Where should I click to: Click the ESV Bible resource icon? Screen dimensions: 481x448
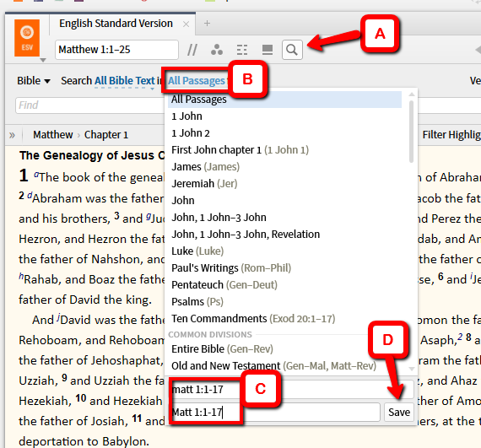27,38
